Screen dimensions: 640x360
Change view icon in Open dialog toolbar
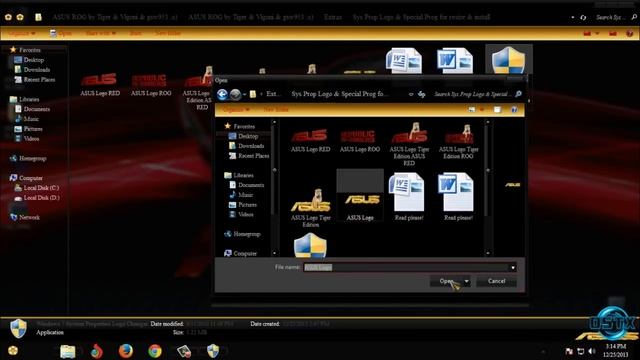click(472, 109)
